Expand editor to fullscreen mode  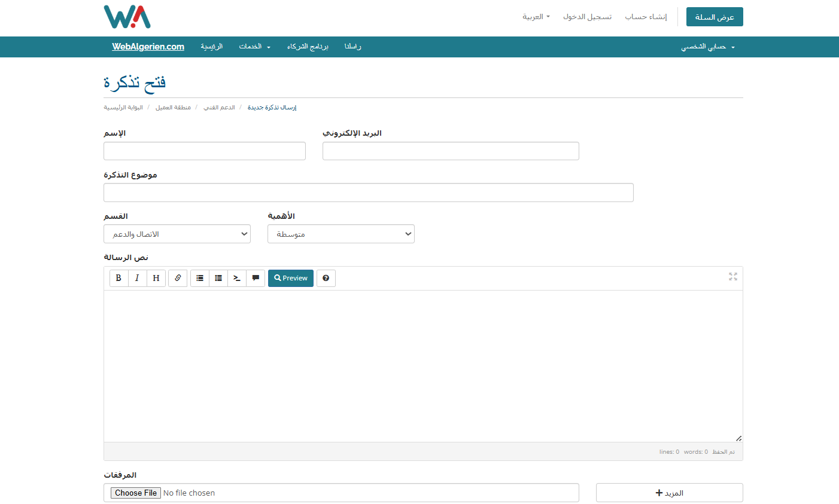tap(732, 277)
